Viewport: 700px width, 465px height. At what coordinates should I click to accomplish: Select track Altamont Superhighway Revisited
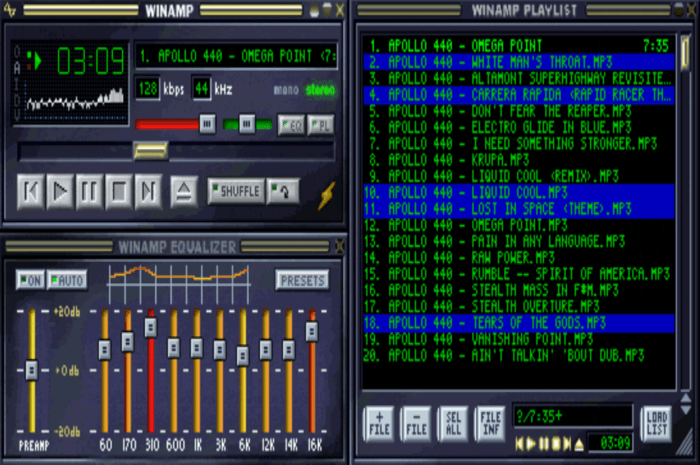tap(518, 79)
